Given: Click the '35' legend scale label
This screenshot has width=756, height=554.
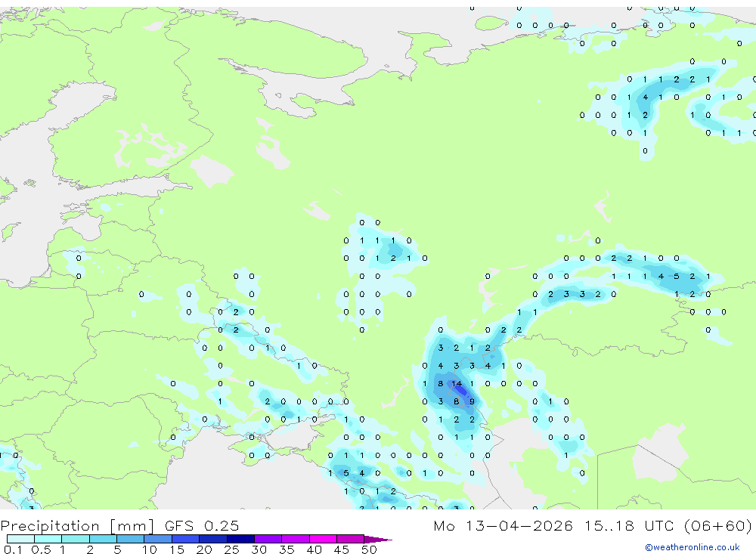Looking at the screenshot, I should (287, 549).
